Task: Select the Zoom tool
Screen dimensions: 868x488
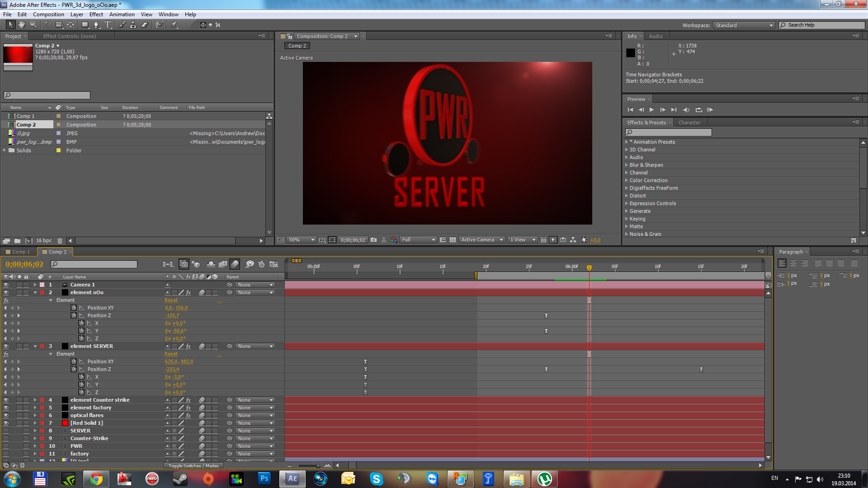Action: pyautogui.click(x=33, y=25)
